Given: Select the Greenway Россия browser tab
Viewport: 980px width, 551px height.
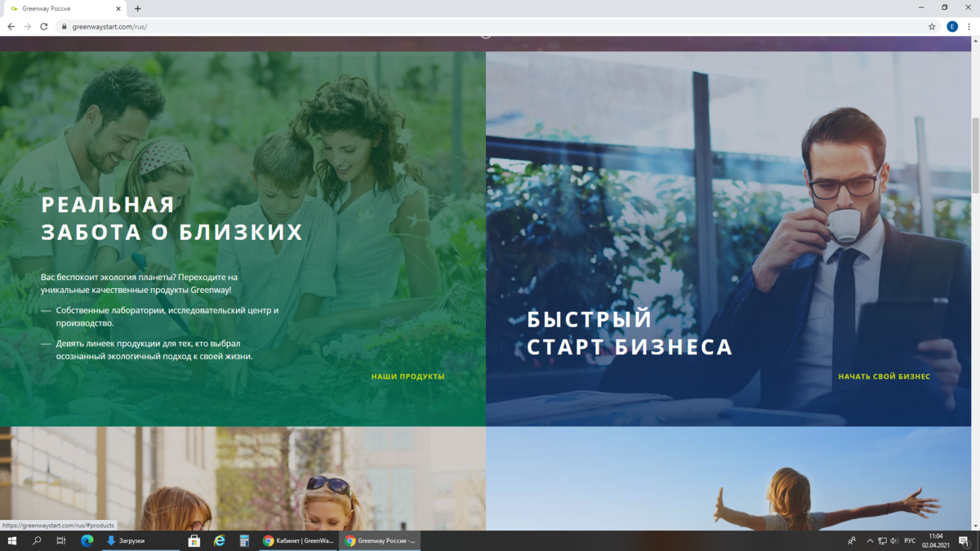Looking at the screenshot, I should (67, 8).
